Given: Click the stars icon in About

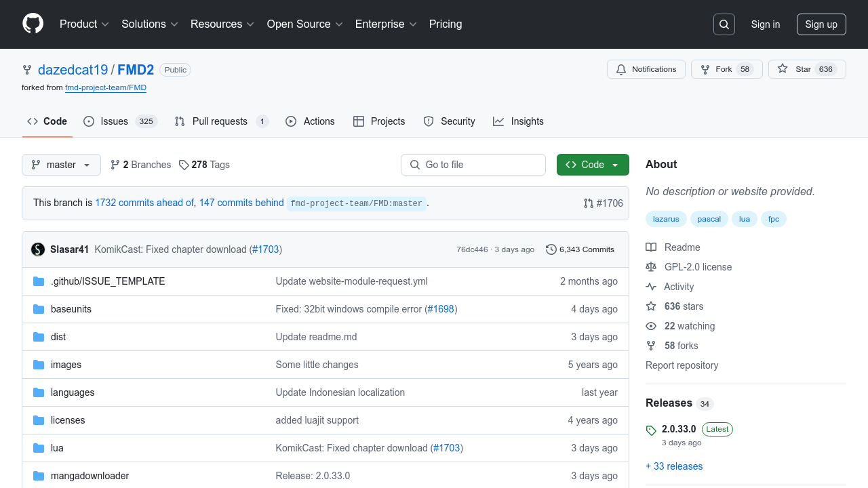Looking at the screenshot, I should 651,306.
